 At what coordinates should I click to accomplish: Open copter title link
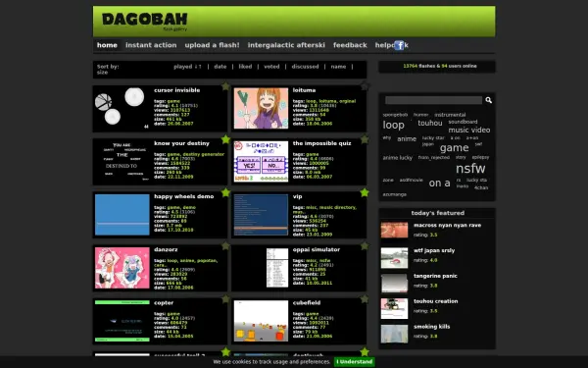164,303
